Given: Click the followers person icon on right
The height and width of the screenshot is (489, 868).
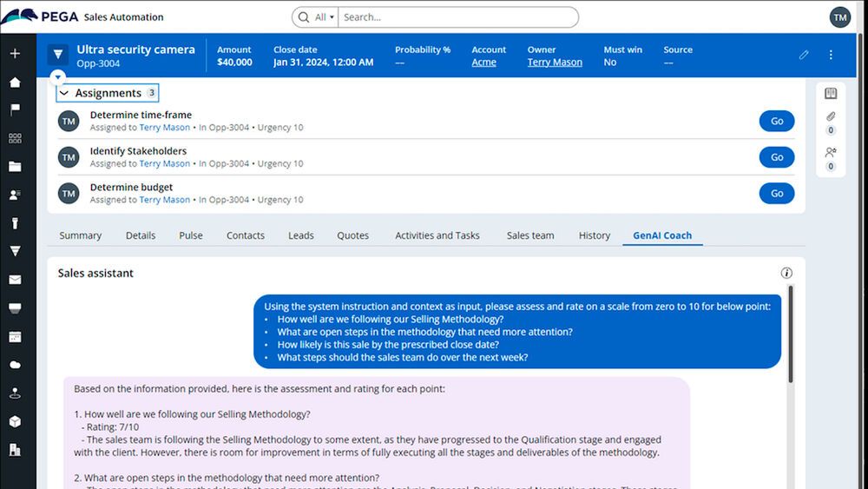Looking at the screenshot, I should [x=831, y=153].
